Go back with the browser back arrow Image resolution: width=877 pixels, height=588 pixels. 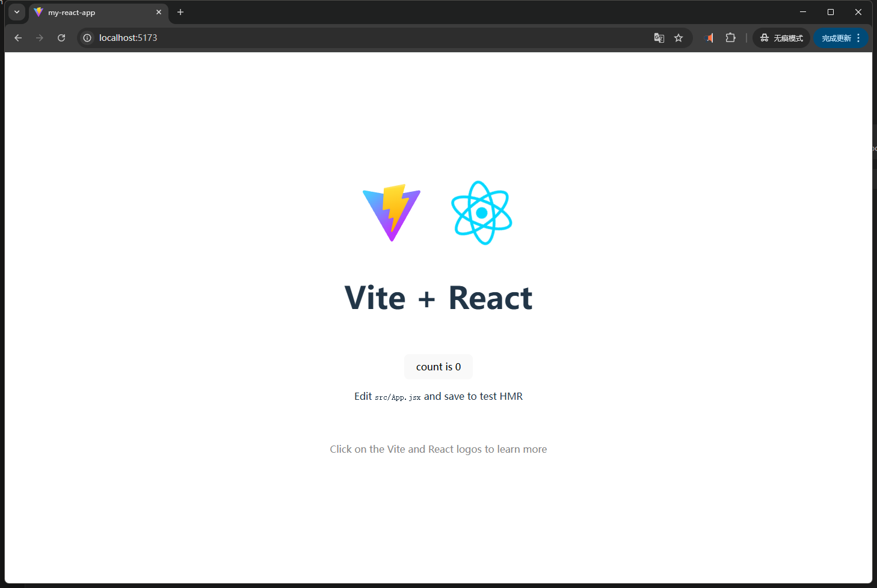point(18,38)
